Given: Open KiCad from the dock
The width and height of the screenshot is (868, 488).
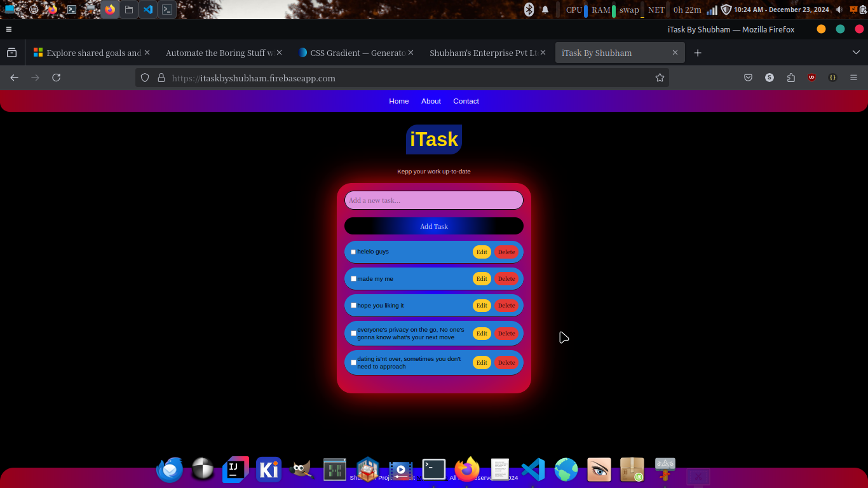Looking at the screenshot, I should (269, 470).
